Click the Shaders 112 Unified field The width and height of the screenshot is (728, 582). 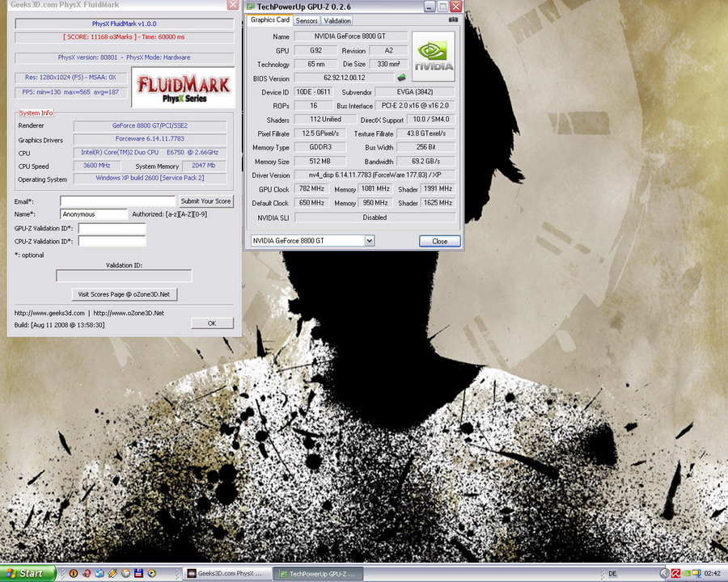tap(325, 120)
